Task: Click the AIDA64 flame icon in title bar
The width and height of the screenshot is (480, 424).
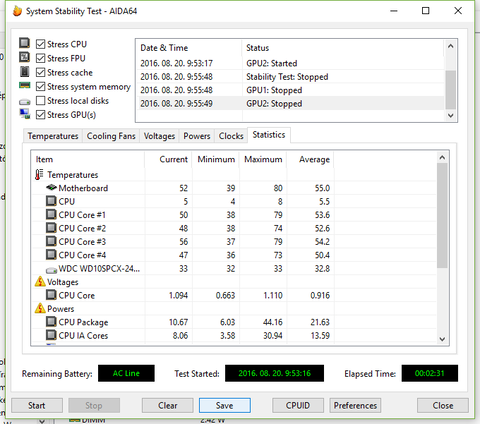Action: [17, 11]
